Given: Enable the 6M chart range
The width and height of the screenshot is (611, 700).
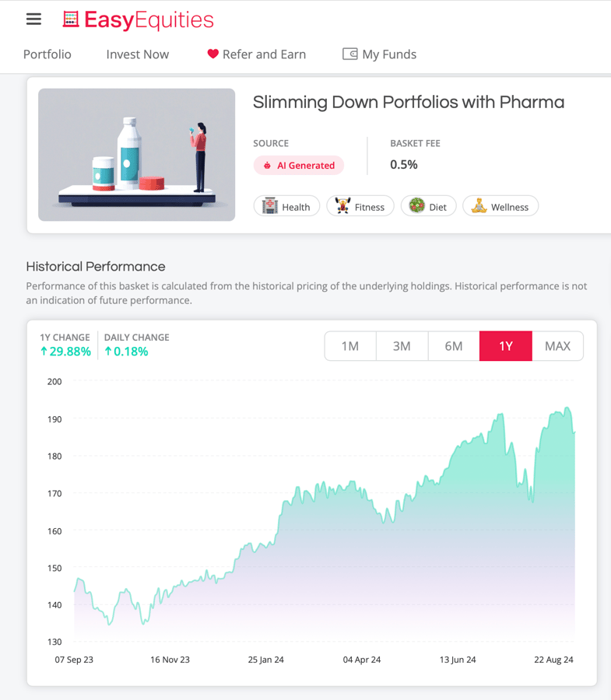Looking at the screenshot, I should (x=454, y=345).
